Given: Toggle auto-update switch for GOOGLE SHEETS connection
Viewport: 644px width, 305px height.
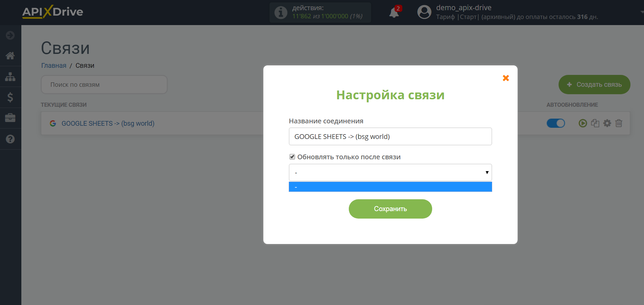Looking at the screenshot, I should tap(556, 123).
